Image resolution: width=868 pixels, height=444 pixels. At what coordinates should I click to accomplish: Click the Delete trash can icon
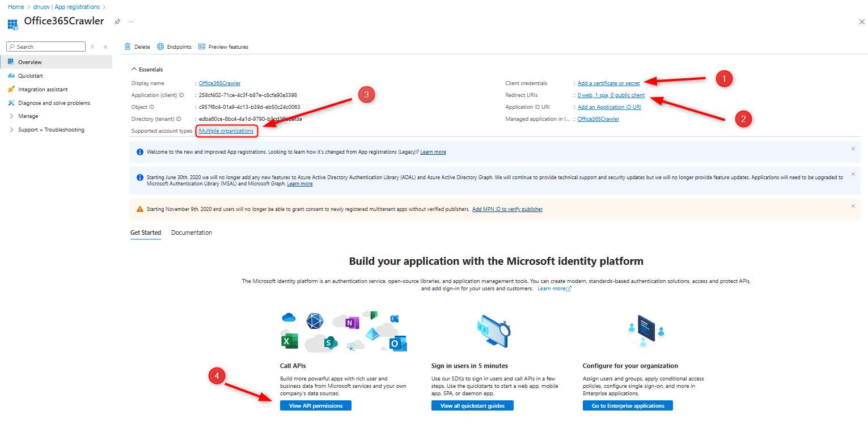click(x=128, y=46)
